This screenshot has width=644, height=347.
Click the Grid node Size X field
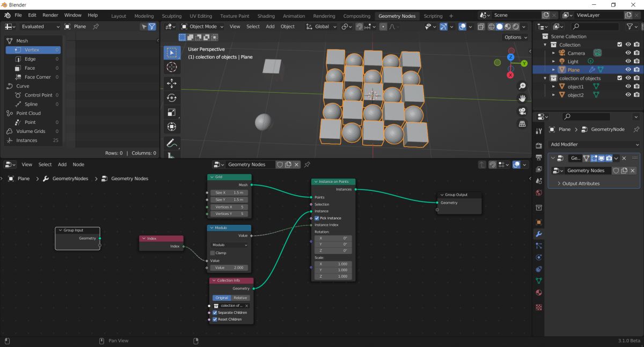point(229,193)
